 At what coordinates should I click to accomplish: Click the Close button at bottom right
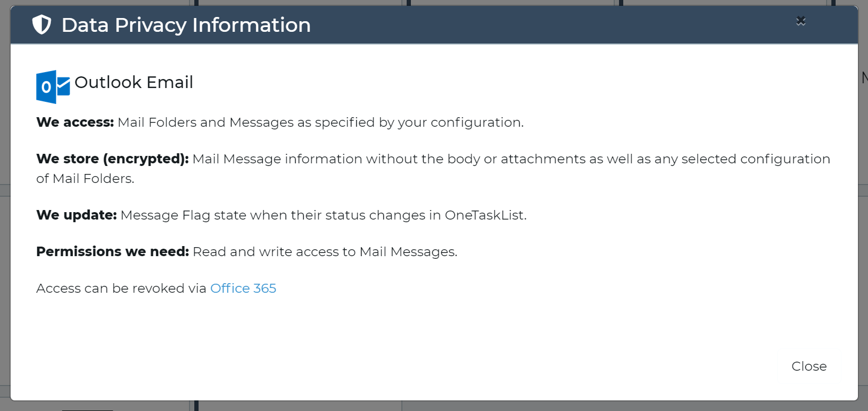click(x=809, y=366)
